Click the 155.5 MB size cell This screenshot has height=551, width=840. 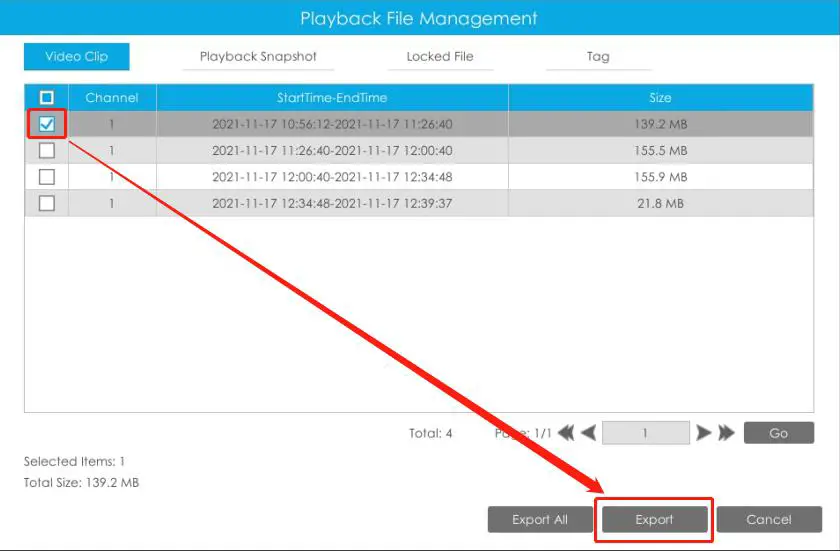point(661,150)
